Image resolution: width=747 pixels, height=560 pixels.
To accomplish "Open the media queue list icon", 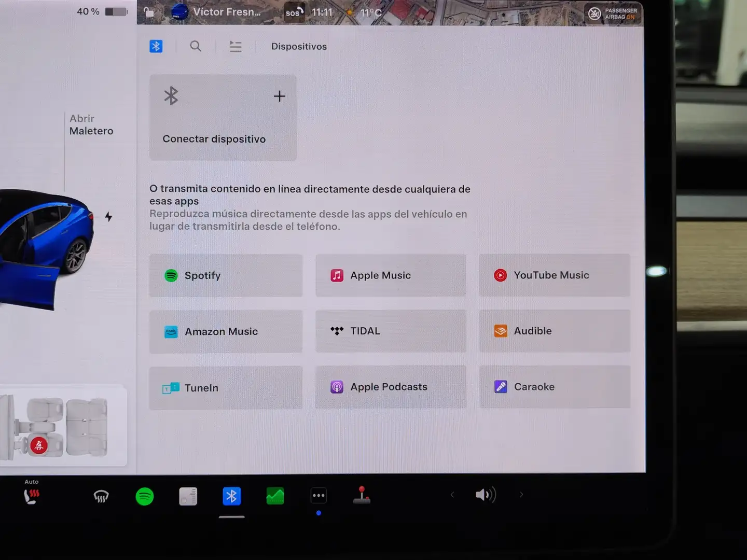I will 236,47.
